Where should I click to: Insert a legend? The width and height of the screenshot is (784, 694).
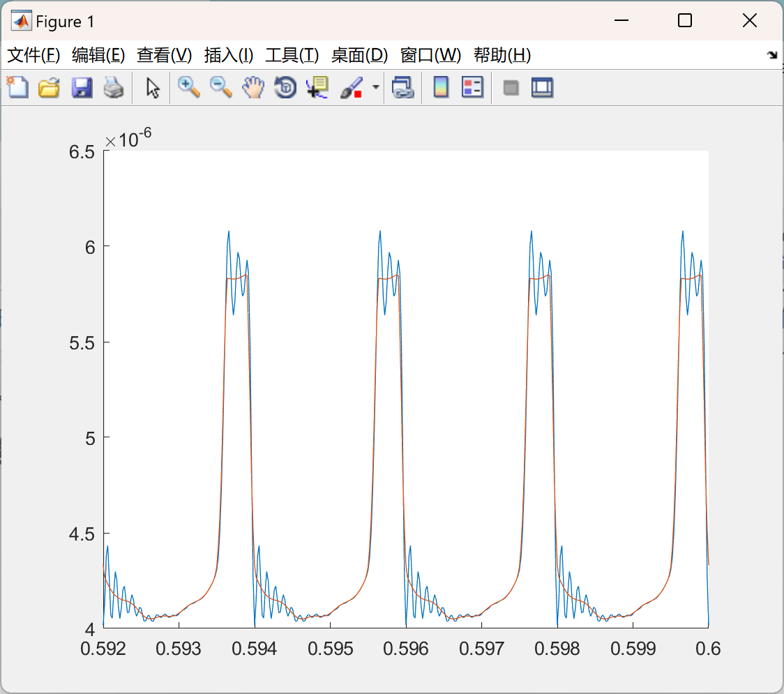[472, 87]
